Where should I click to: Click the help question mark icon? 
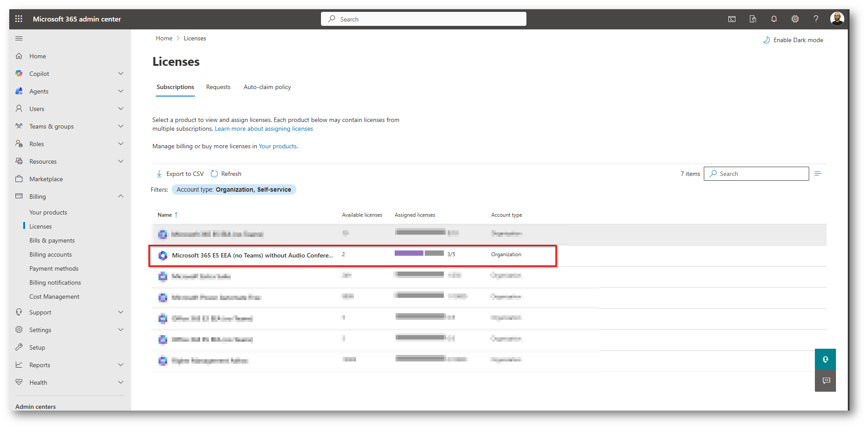coord(816,19)
